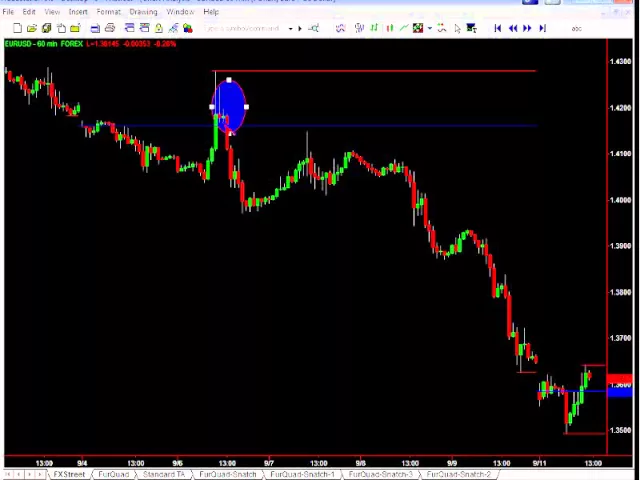Click the wavy indicator icon
Screen dimensions: 640x480
click(340, 28)
